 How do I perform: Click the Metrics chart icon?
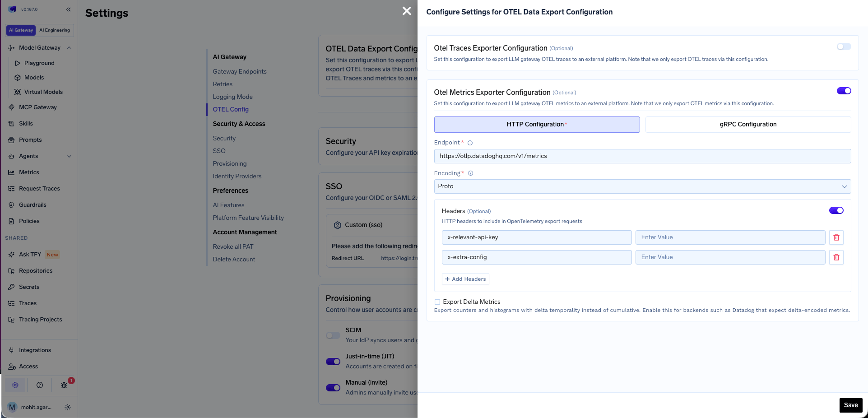[11, 172]
